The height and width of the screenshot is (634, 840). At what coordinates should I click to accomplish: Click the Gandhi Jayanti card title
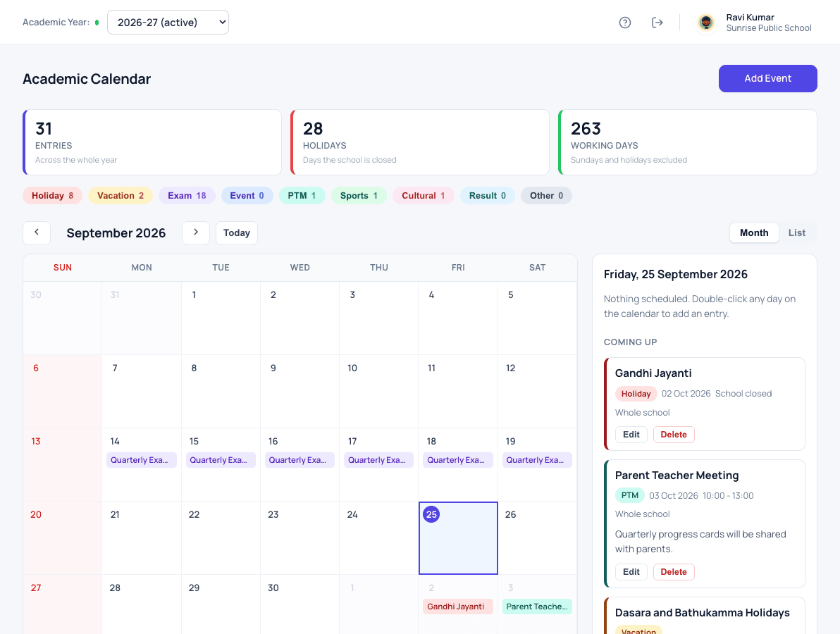653,373
